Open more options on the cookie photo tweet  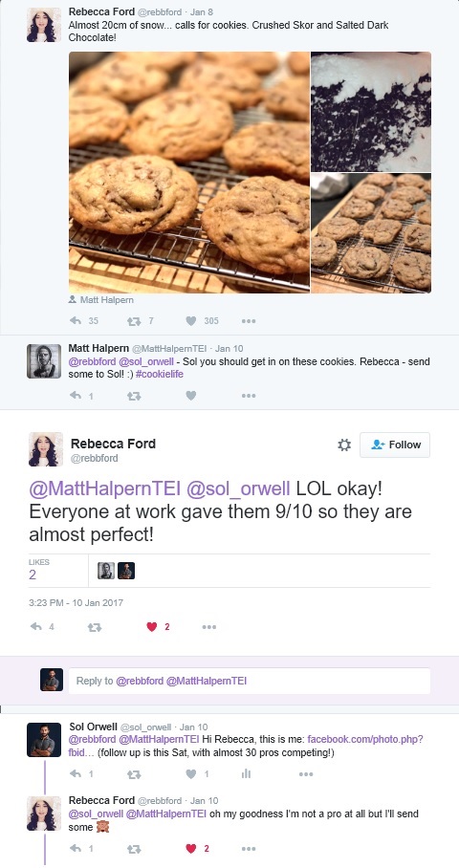click(x=249, y=320)
